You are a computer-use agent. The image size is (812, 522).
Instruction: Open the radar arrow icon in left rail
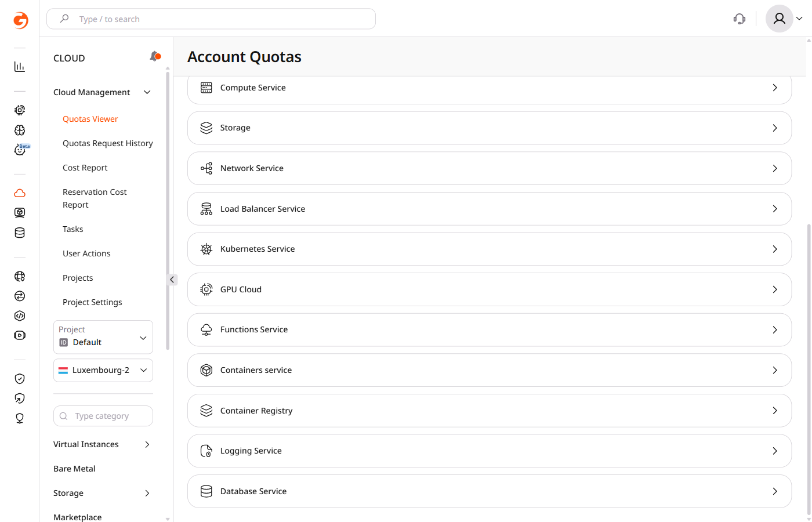tap(20, 398)
